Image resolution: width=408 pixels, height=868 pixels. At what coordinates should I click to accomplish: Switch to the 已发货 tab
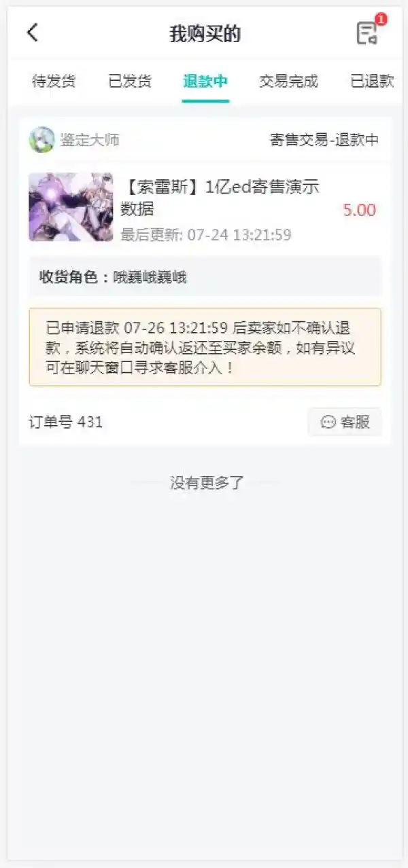click(130, 82)
